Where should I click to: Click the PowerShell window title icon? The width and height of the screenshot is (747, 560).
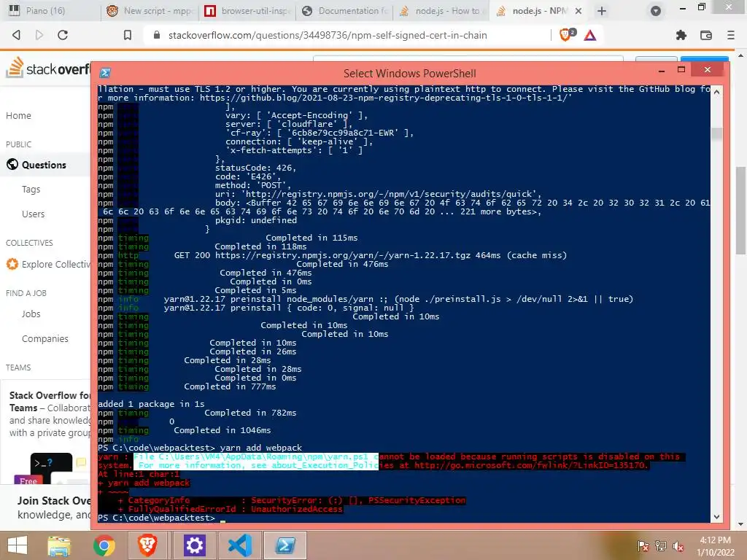tap(105, 73)
